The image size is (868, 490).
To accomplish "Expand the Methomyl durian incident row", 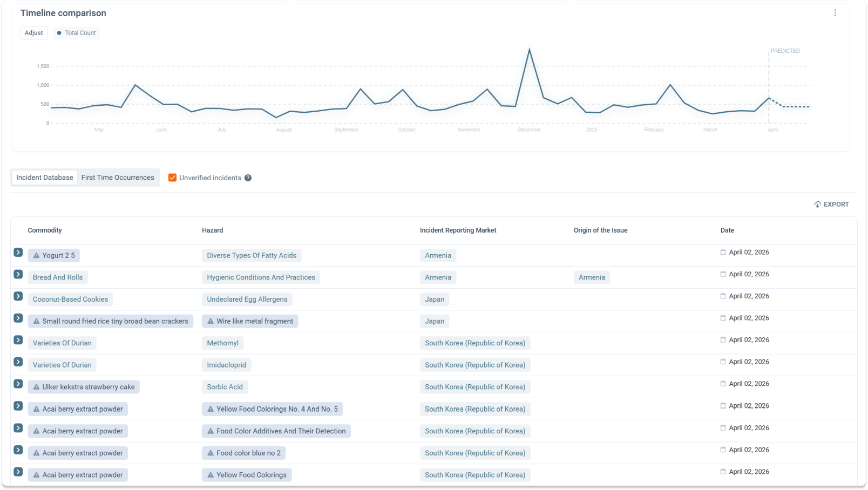I will click(18, 340).
